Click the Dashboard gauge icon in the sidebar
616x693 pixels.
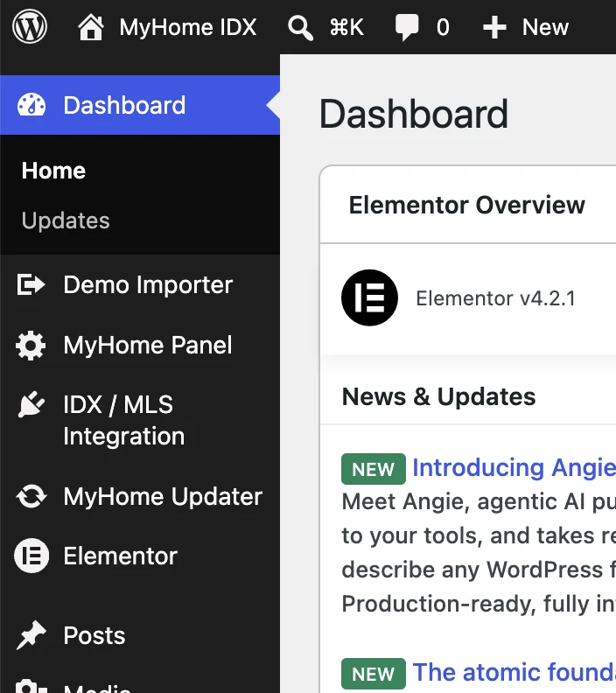(x=31, y=105)
